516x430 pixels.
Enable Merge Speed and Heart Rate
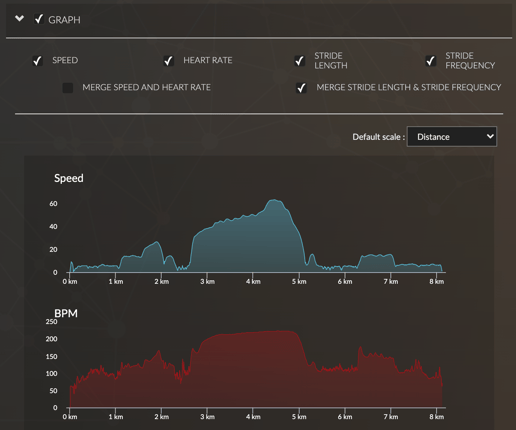68,88
